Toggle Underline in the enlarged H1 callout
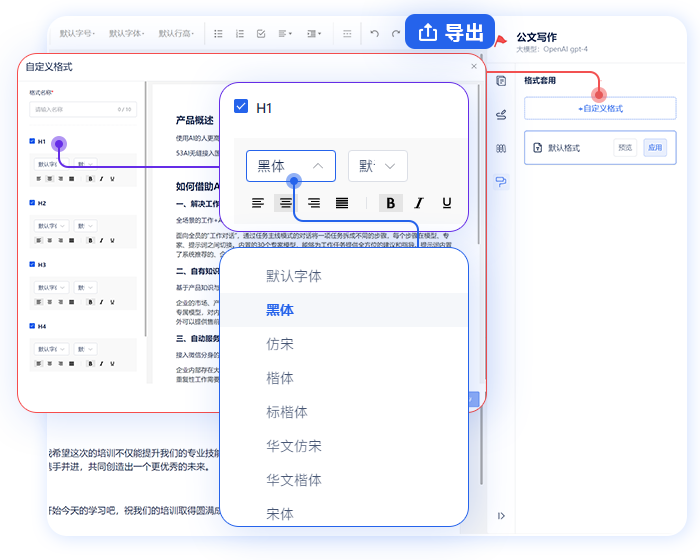Viewport: 700px width, 560px height. 446,203
